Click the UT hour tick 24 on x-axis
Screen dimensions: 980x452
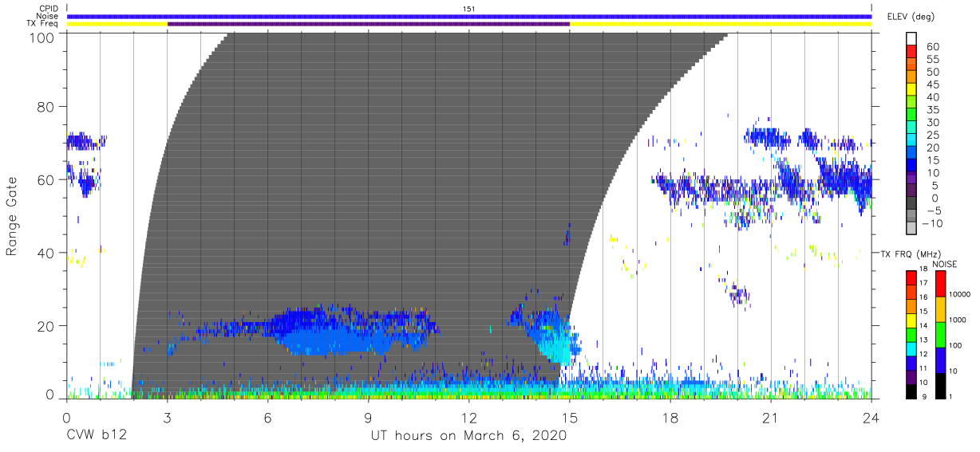coord(871,417)
